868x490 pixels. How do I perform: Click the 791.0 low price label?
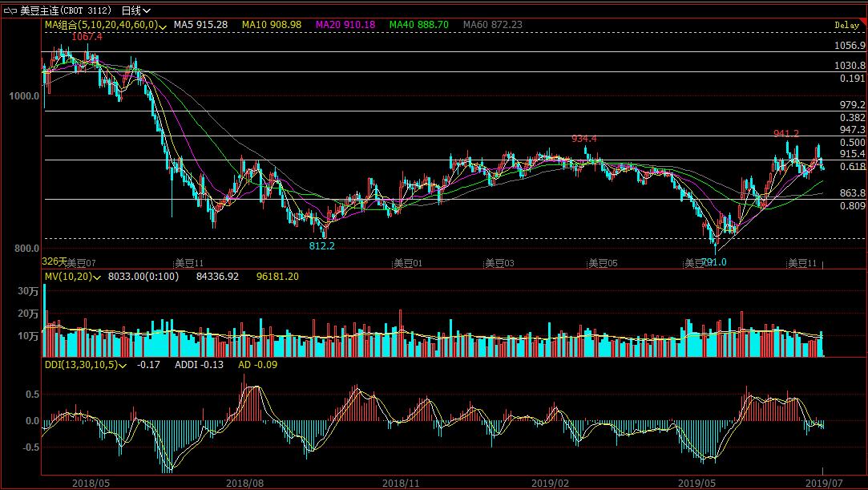coord(715,262)
